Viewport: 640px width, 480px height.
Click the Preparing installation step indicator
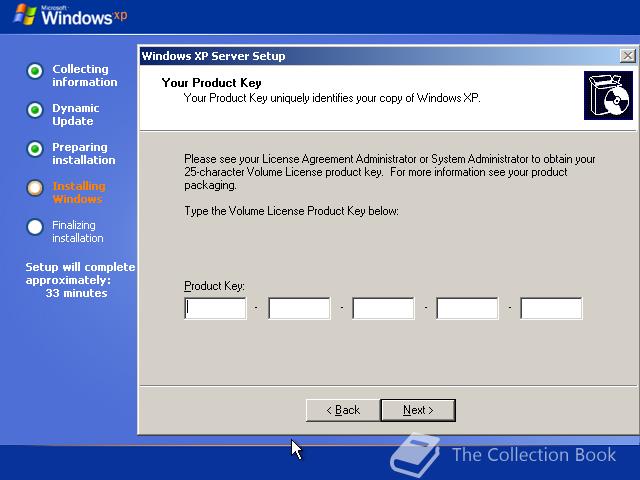[35, 149]
